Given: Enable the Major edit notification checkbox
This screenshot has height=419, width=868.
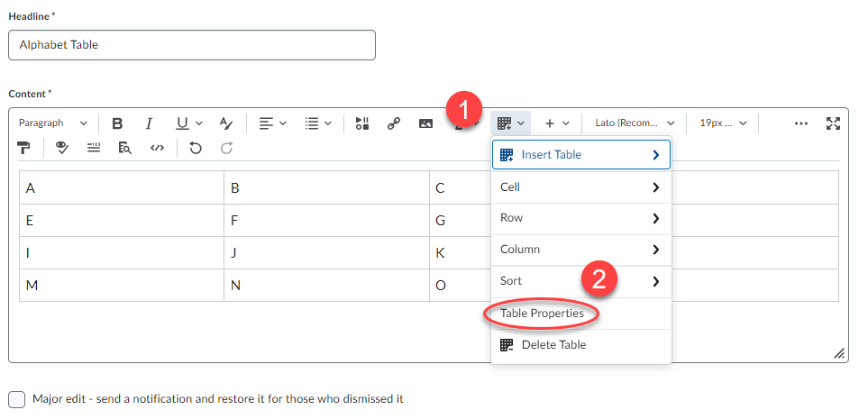Looking at the screenshot, I should (16, 399).
